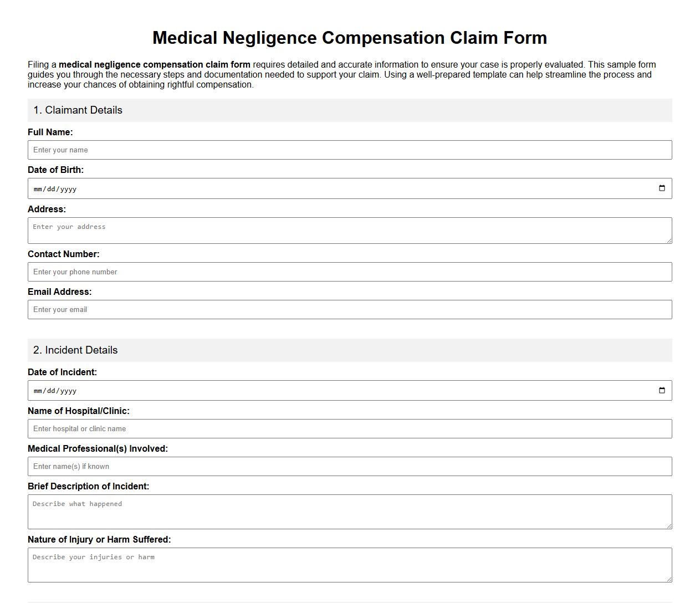Image resolution: width=700 pixels, height=603 pixels.
Task: Click the Nature of Injury or Harm Suffered label
Action: (x=100, y=539)
